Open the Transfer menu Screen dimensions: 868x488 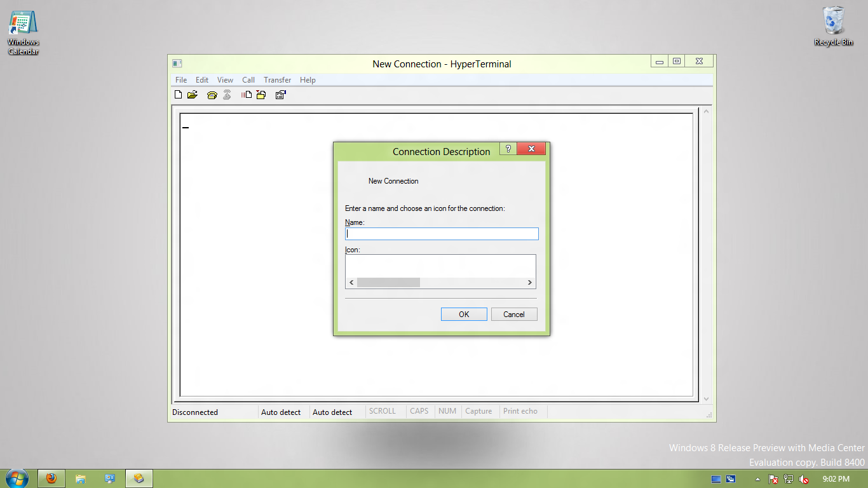click(278, 80)
